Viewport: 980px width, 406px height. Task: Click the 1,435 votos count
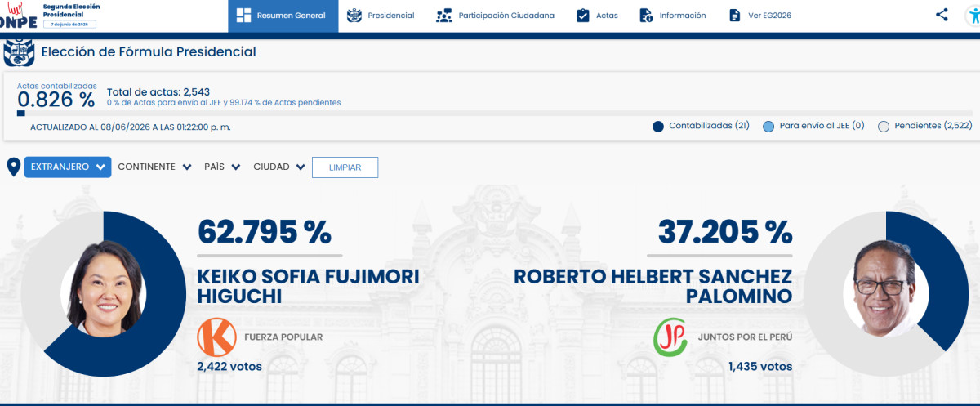[x=760, y=367]
